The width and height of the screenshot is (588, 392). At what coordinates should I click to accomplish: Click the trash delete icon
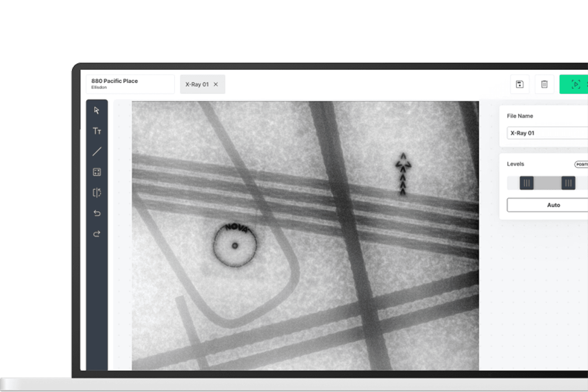544,84
